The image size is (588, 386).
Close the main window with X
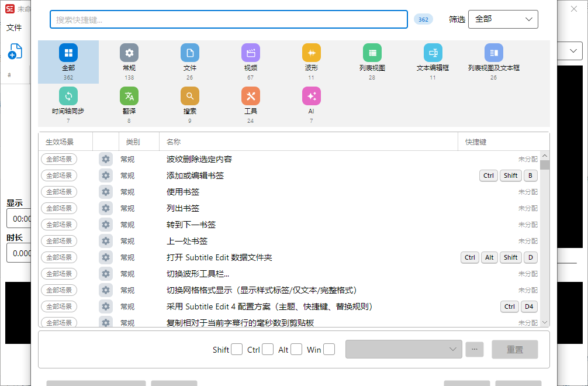tap(574, 9)
